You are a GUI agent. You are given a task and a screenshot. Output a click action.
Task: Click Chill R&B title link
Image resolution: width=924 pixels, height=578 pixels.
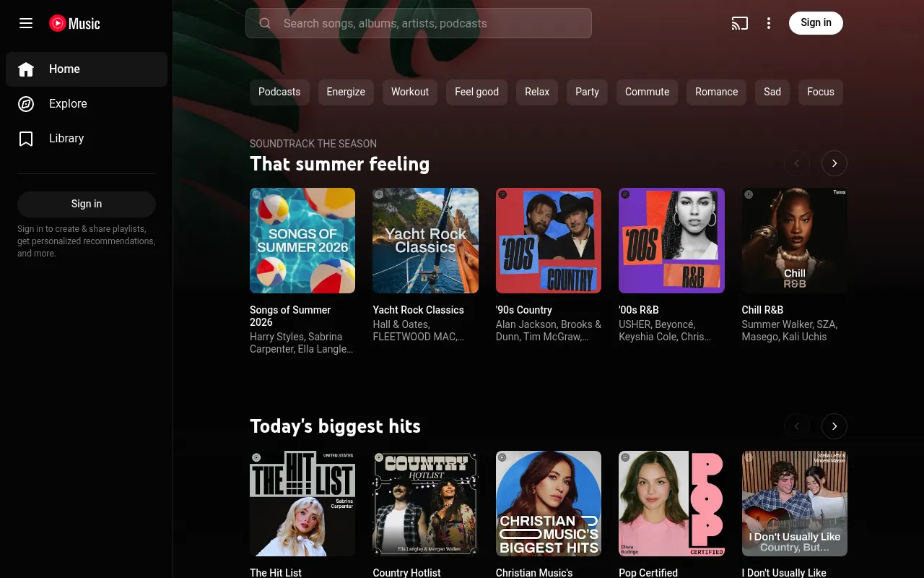click(762, 310)
